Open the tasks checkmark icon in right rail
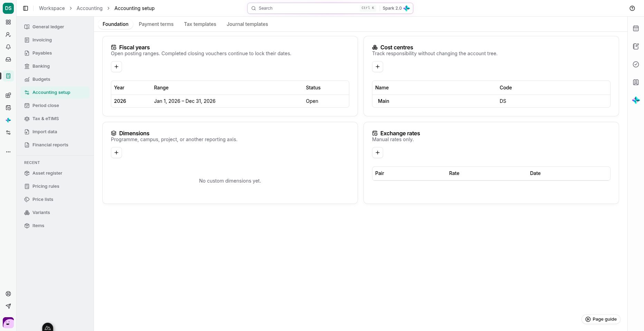This screenshot has width=644, height=331. [x=636, y=64]
